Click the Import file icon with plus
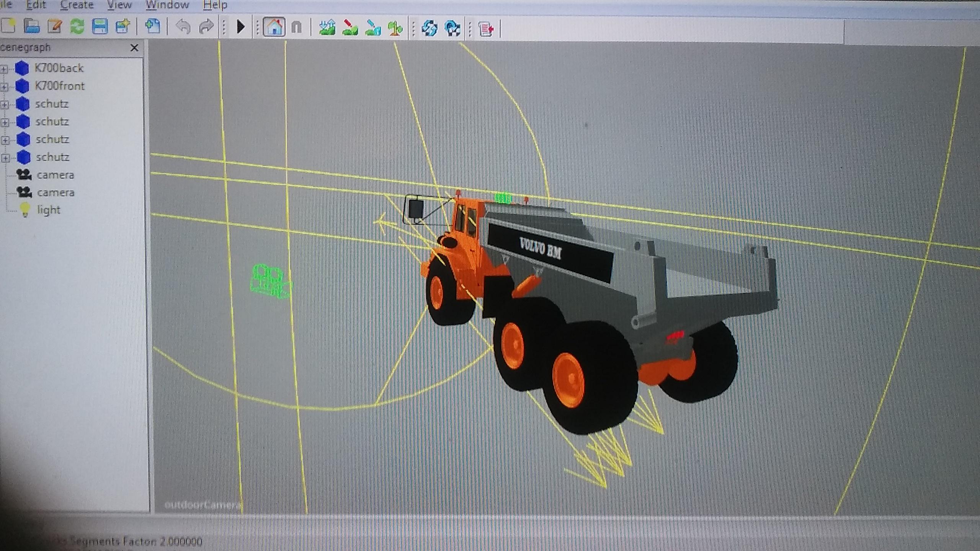Viewport: 980px width, 551px height. [152, 27]
